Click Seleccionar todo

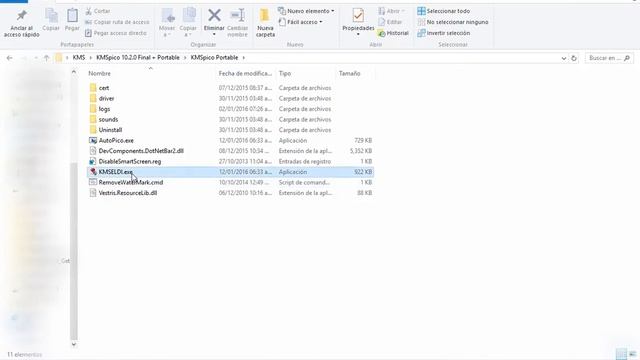pos(444,11)
